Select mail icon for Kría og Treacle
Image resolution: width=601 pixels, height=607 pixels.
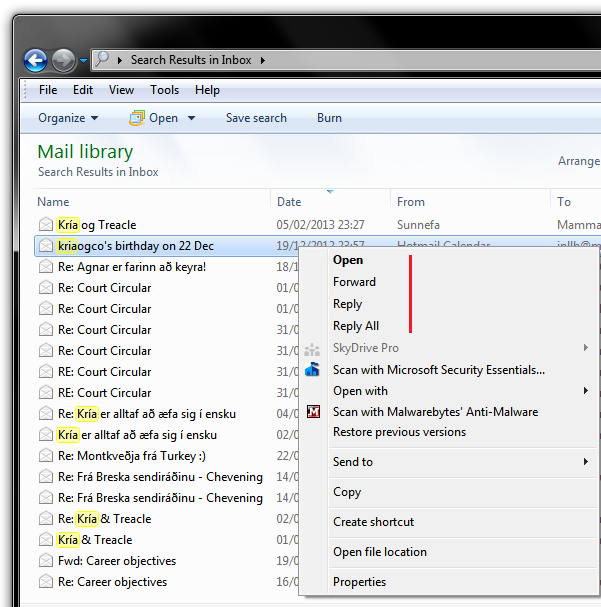46,224
